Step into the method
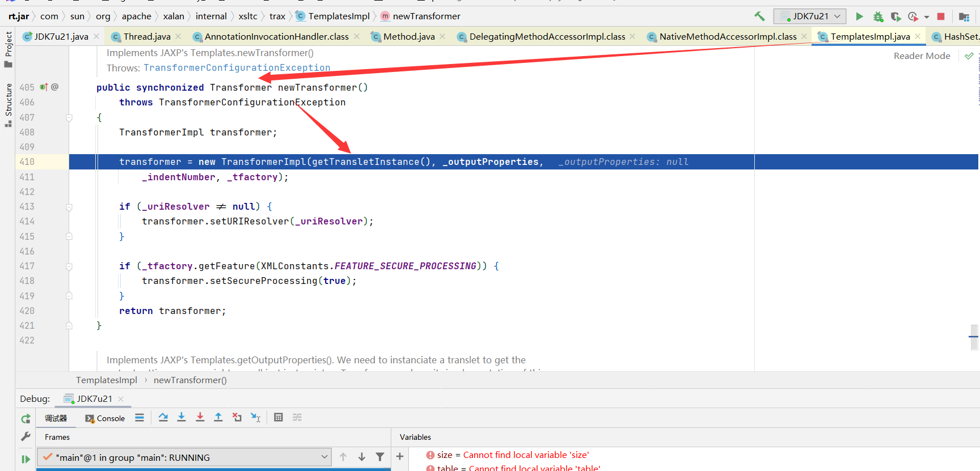This screenshot has height=471, width=980. (x=181, y=418)
